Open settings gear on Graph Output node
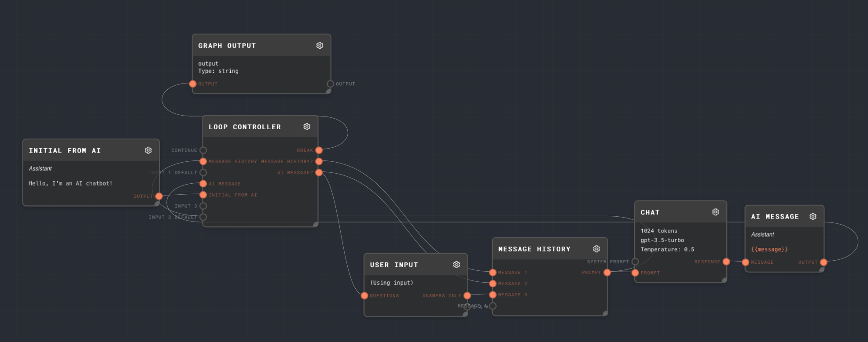Viewport: 868px width, 342px height. [320, 45]
